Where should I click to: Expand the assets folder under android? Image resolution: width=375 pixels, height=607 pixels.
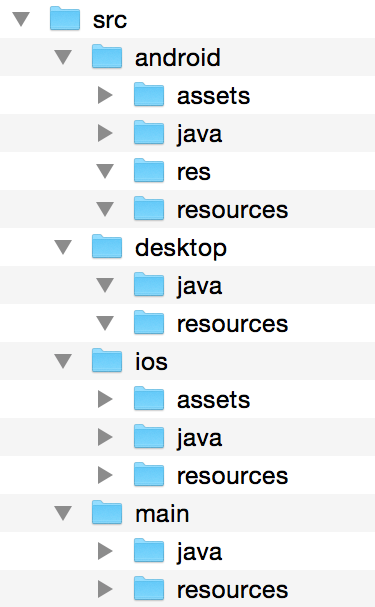[x=105, y=95]
